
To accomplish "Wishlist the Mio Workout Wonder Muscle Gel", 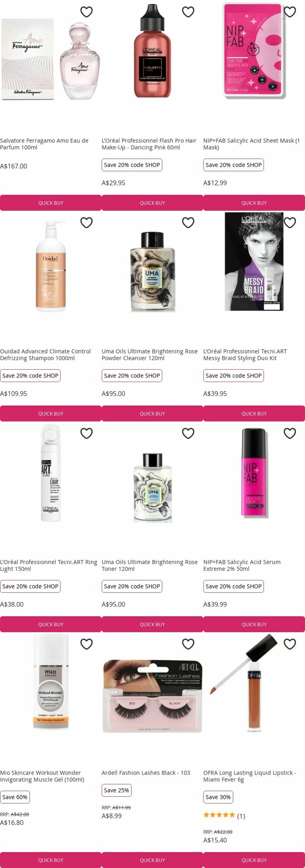I will (x=86, y=644).
